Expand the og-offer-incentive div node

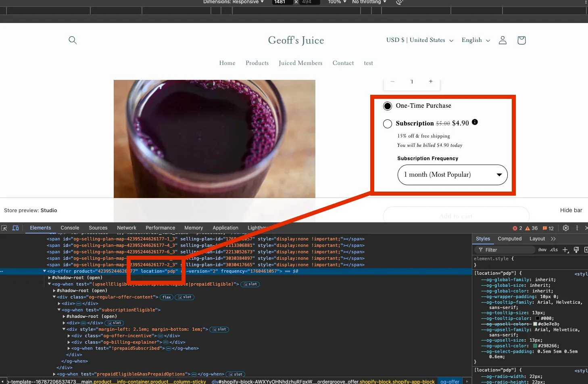[69, 336]
